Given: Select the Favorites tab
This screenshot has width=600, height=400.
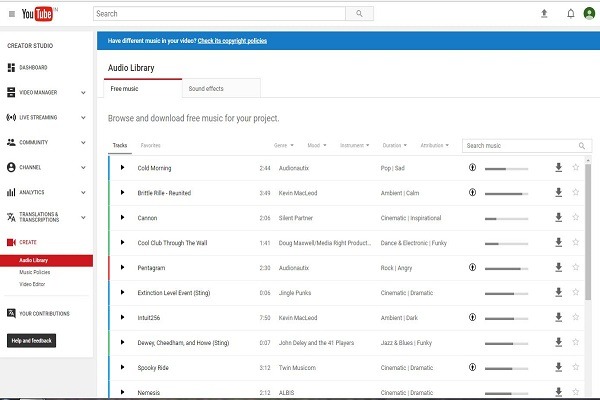Looking at the screenshot, I should coord(151,145).
